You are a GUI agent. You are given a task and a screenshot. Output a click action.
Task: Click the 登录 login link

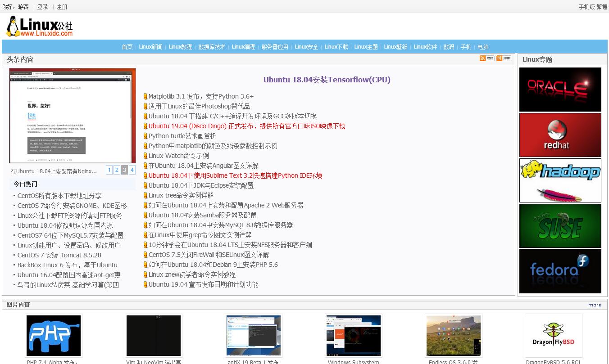[42, 7]
